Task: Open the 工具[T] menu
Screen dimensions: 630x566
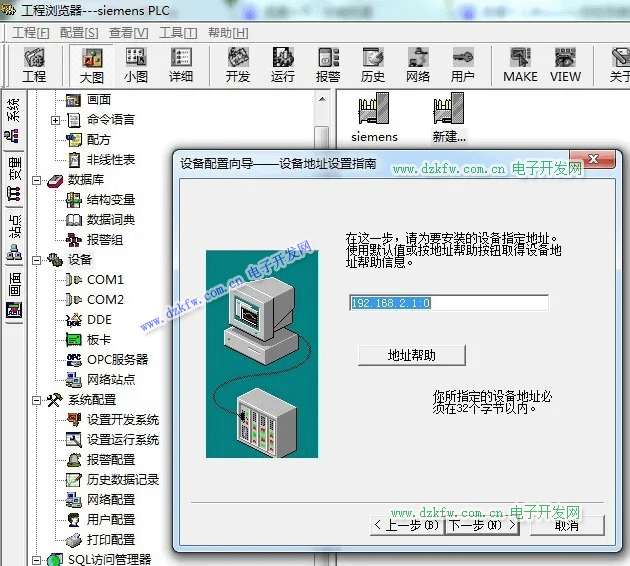Action: (x=178, y=33)
